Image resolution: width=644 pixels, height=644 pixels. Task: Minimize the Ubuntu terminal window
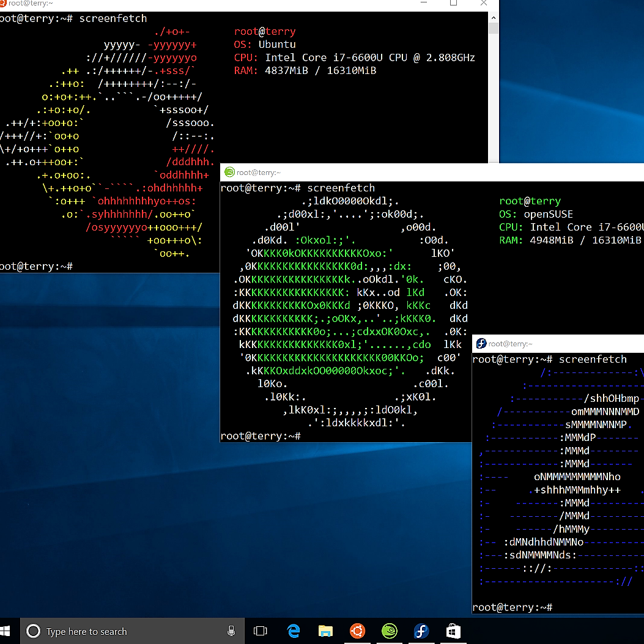click(424, 3)
